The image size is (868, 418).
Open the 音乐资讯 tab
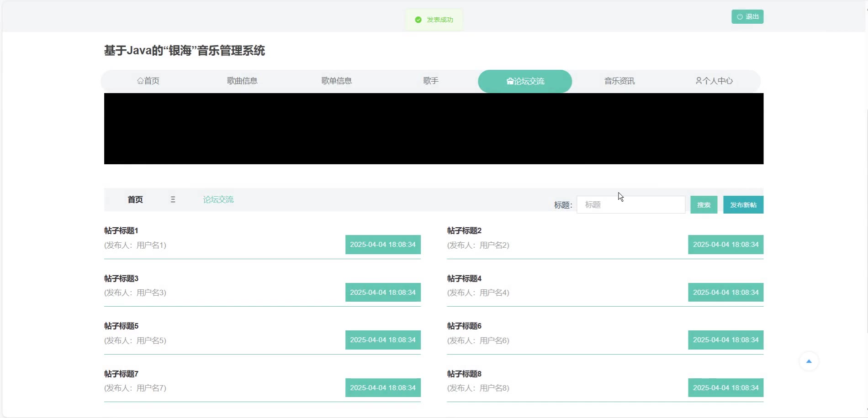(x=619, y=81)
